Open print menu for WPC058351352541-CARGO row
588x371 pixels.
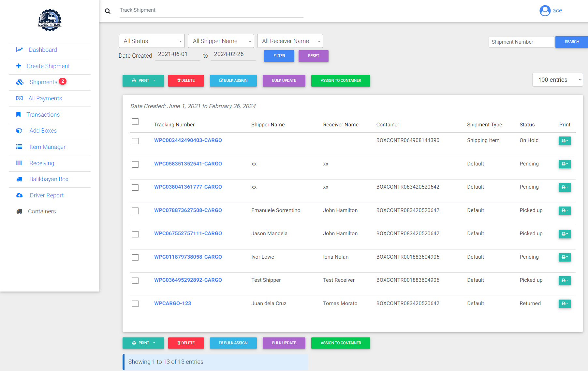pos(565,164)
